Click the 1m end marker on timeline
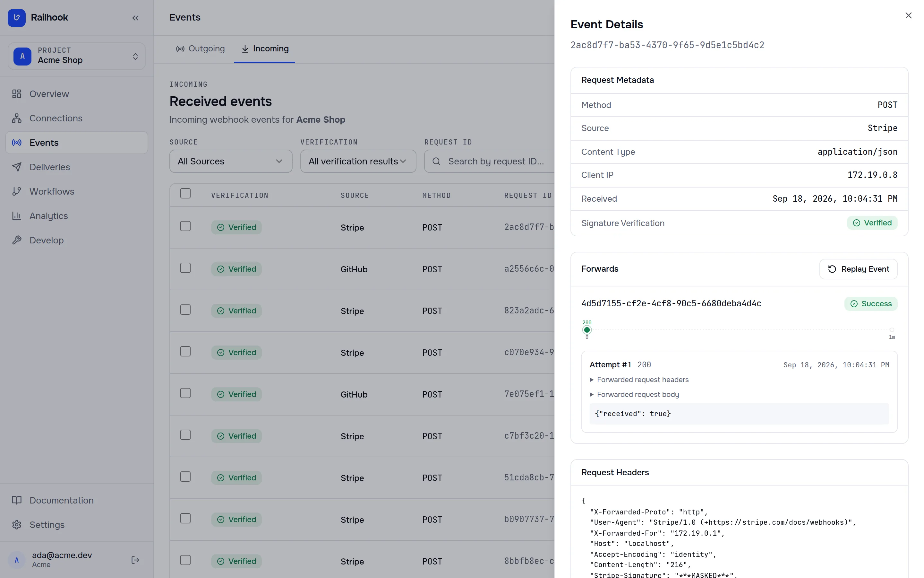 892,329
